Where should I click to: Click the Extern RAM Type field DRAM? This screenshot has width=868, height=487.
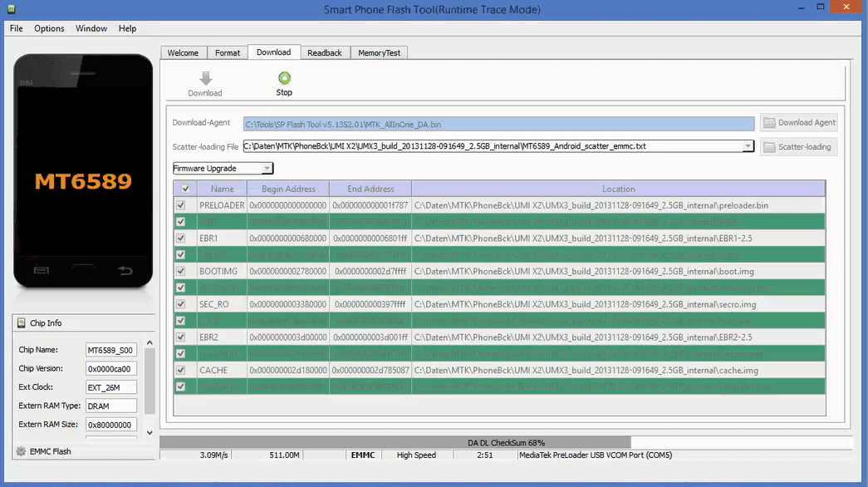(x=110, y=406)
